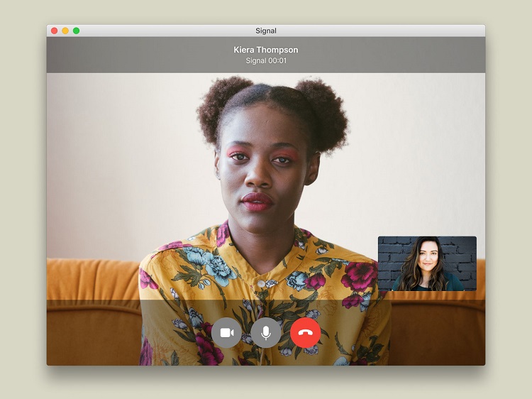Screen dimensions: 532x399
Task: Click the white camcorder icon
Action: pos(227,333)
